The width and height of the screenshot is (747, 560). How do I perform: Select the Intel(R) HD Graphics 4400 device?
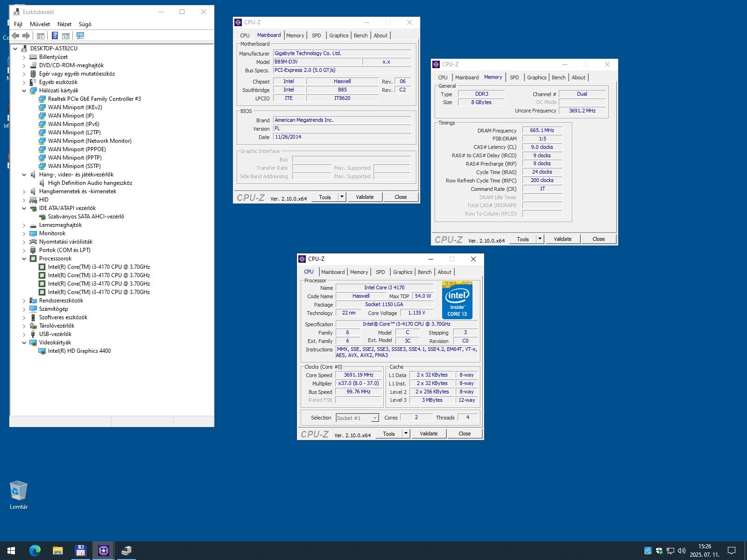(79, 351)
